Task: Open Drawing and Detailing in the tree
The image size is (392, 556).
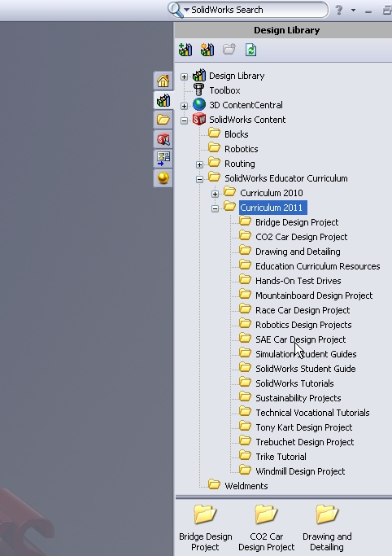Action: [298, 252]
